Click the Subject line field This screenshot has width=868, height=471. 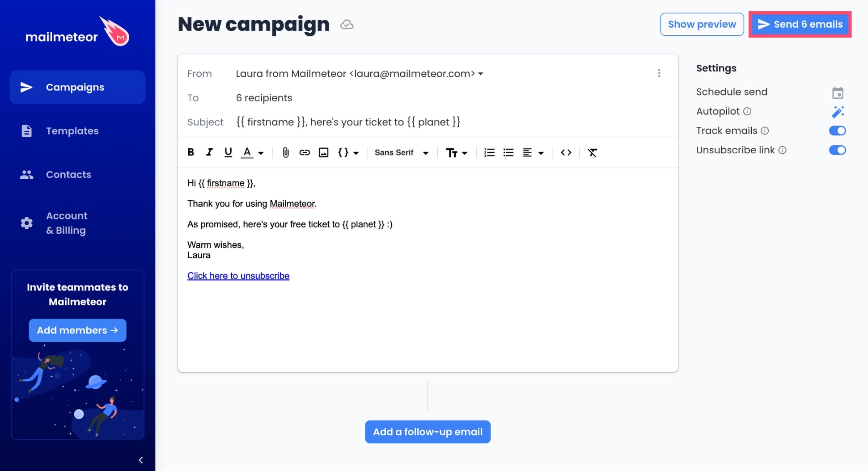[348, 122]
